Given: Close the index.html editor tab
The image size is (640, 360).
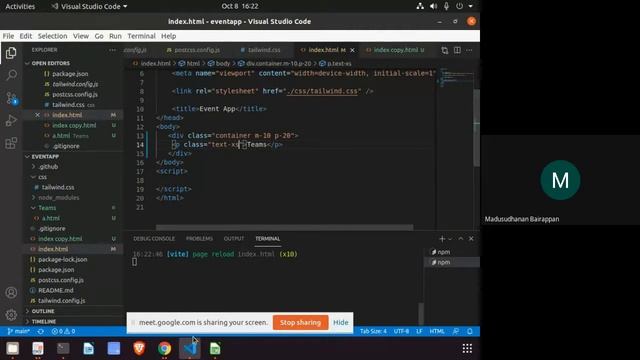Looking at the screenshot, I should click(x=352, y=50).
